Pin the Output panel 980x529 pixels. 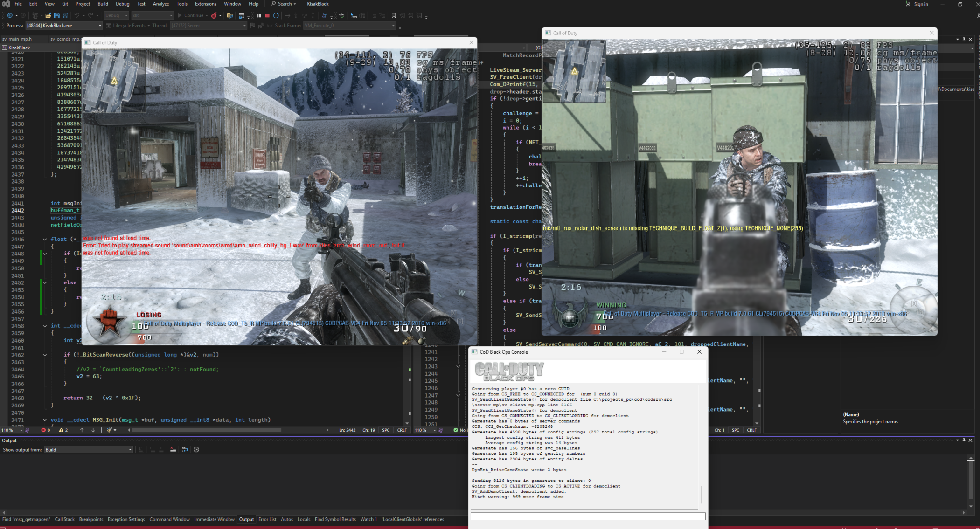pos(964,440)
